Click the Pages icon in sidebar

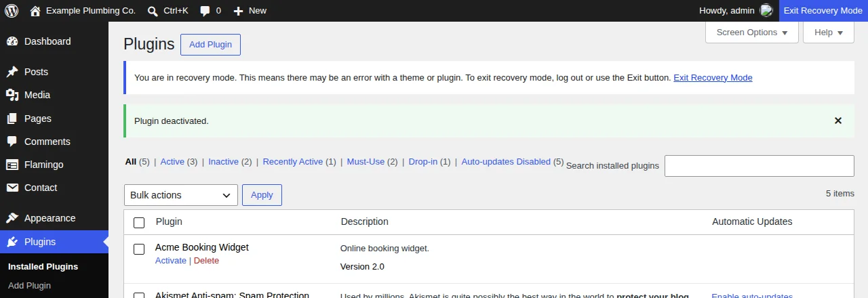(12, 119)
